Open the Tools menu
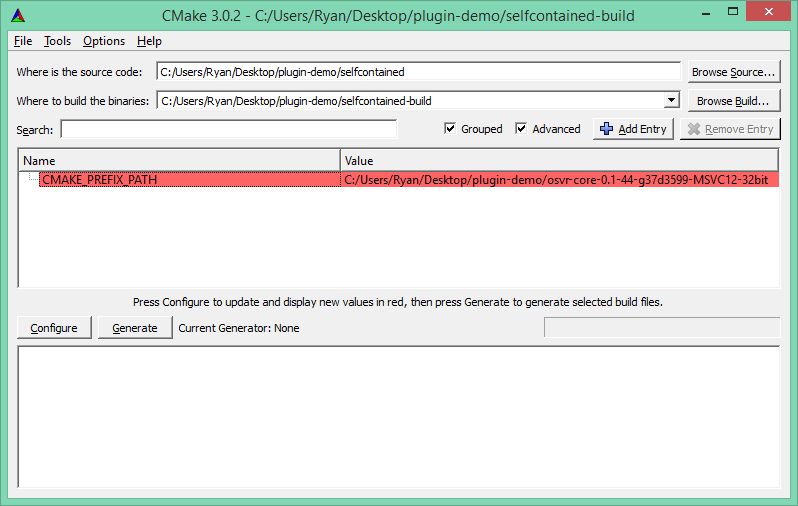The width and height of the screenshot is (798, 506). pos(57,41)
